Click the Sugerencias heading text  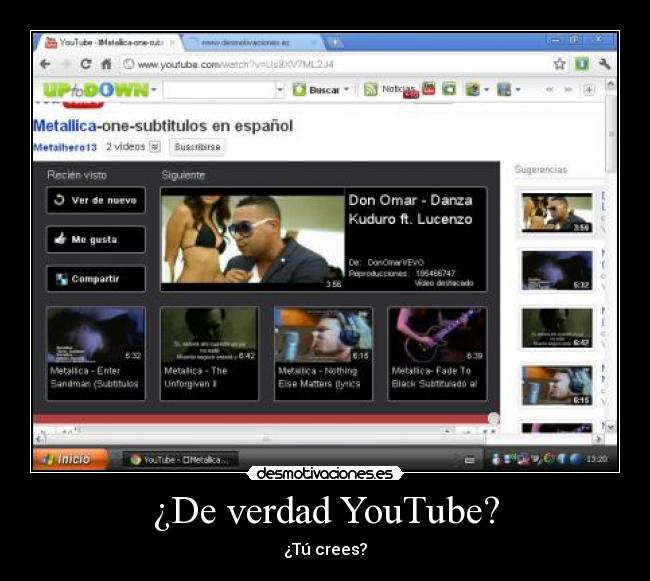541,169
